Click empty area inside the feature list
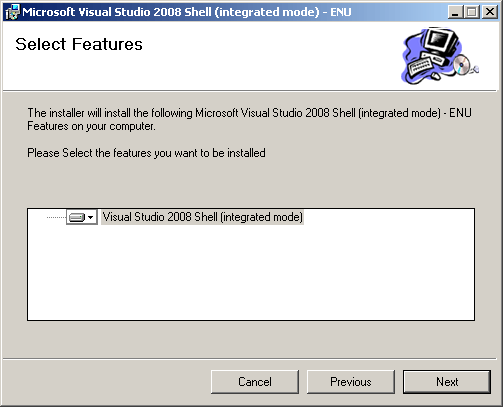 point(251,273)
